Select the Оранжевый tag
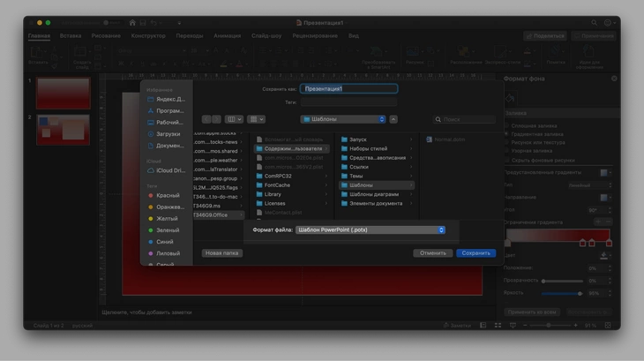Image resolution: width=644 pixels, height=361 pixels. (x=167, y=207)
